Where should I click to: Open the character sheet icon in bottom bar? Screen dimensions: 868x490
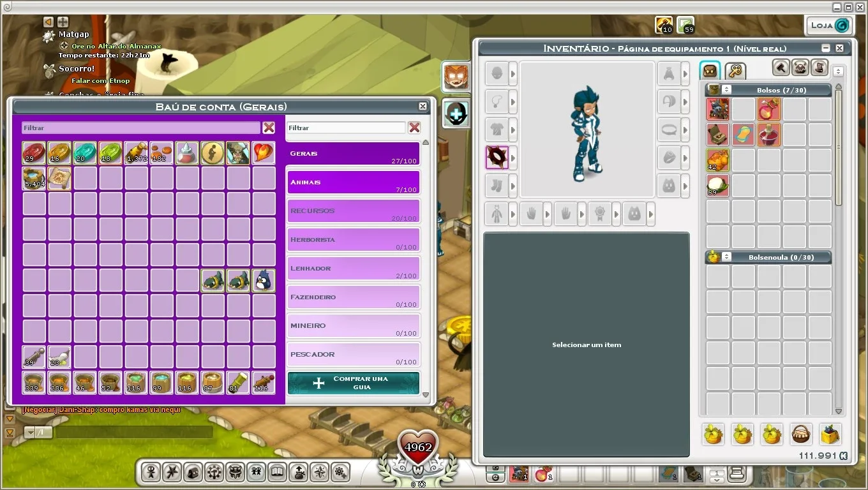[151, 472]
